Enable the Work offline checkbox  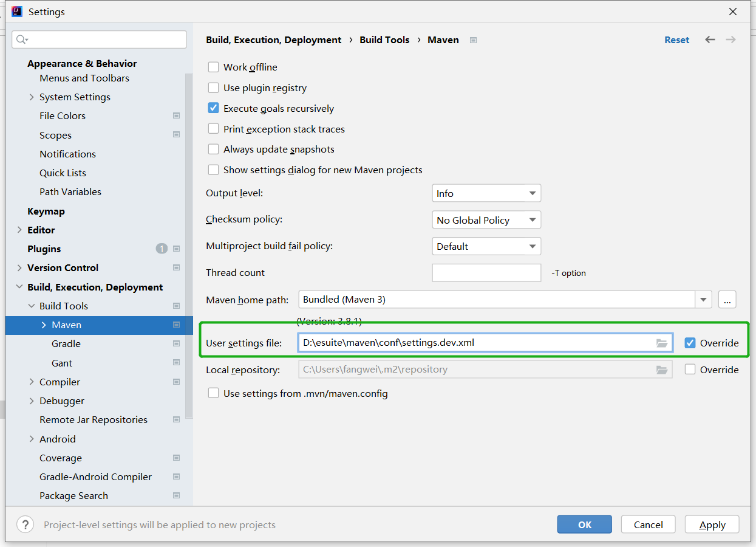point(213,67)
